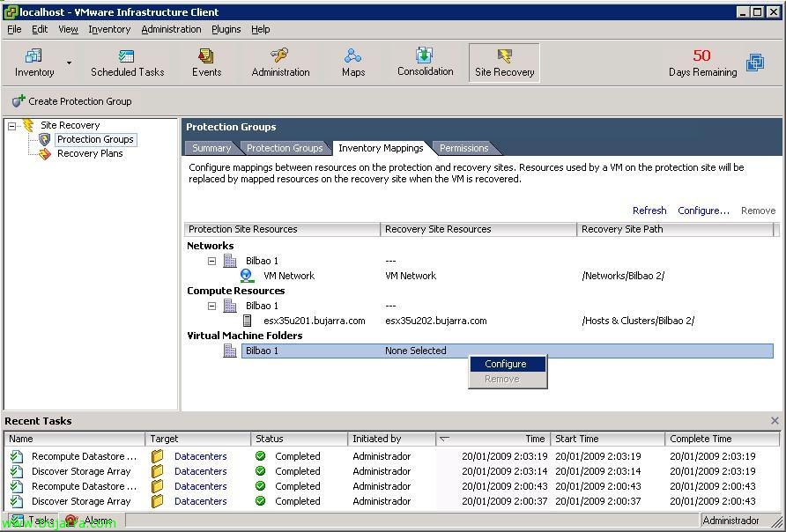Open the Maps view
Viewport: 786px width, 532px height.
[353, 63]
